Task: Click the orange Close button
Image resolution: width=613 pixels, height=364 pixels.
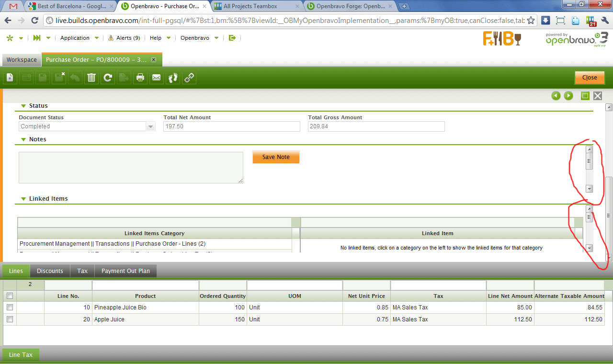Action: [x=590, y=78]
